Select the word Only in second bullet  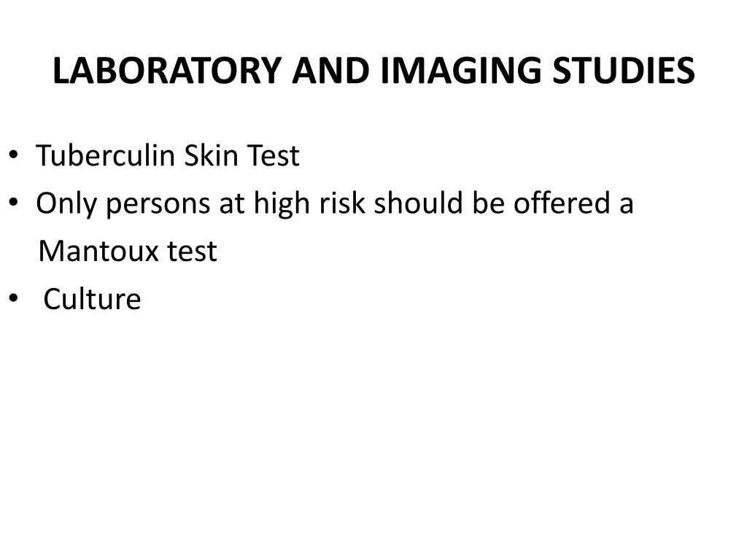tap(66, 204)
